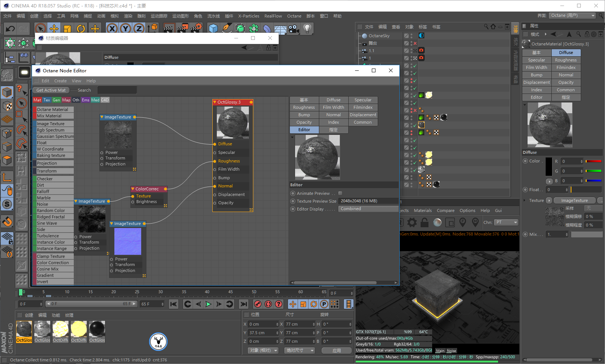Toggle Editor Display radio indicator
This screenshot has height=364, width=605.
click(293, 209)
